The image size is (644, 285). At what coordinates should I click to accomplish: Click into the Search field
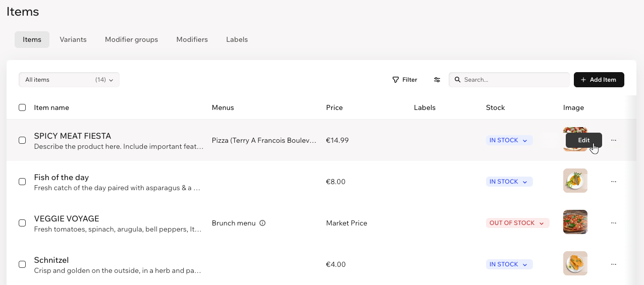pos(509,80)
